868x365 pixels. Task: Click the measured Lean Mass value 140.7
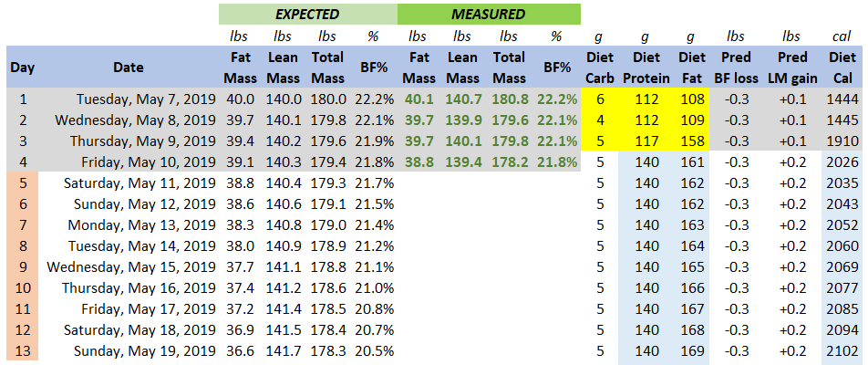pyautogui.click(x=463, y=99)
